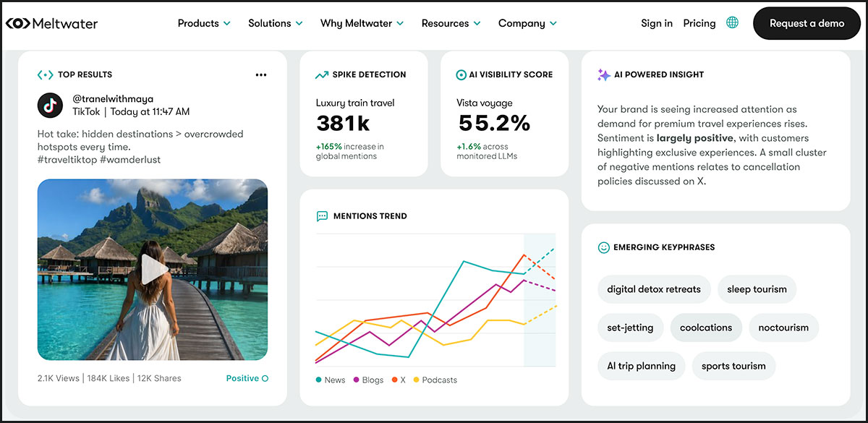Click the Luxury train travel label

pos(355,103)
